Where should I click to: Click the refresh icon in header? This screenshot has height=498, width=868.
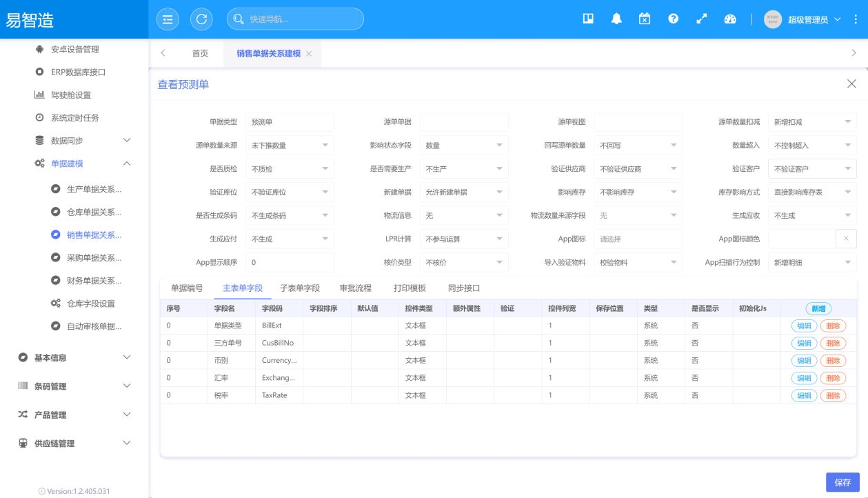pyautogui.click(x=201, y=19)
